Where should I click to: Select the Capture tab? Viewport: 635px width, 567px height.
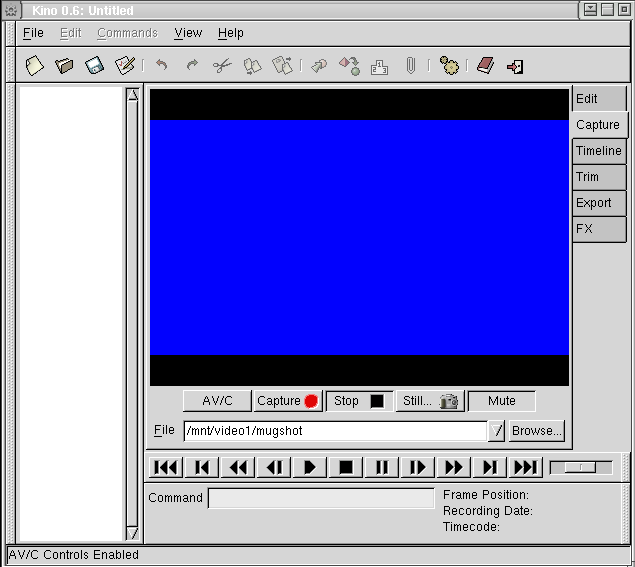[x=599, y=125]
